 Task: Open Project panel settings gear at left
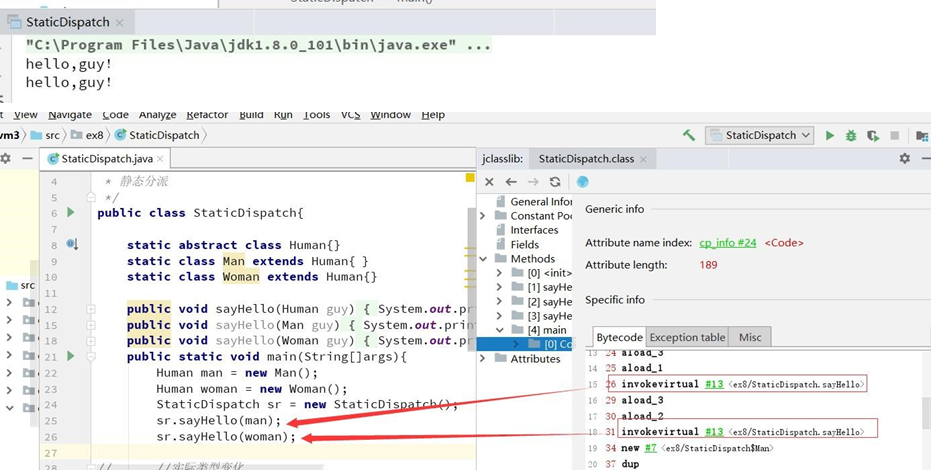5,158
